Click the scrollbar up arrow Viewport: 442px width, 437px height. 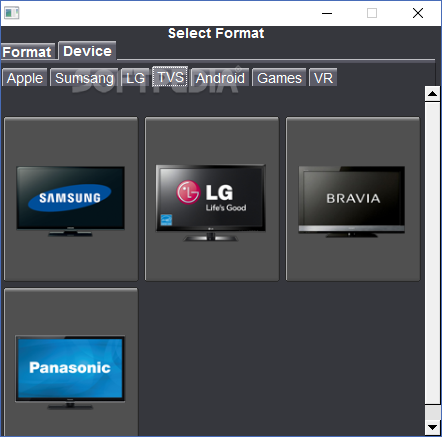coord(432,94)
